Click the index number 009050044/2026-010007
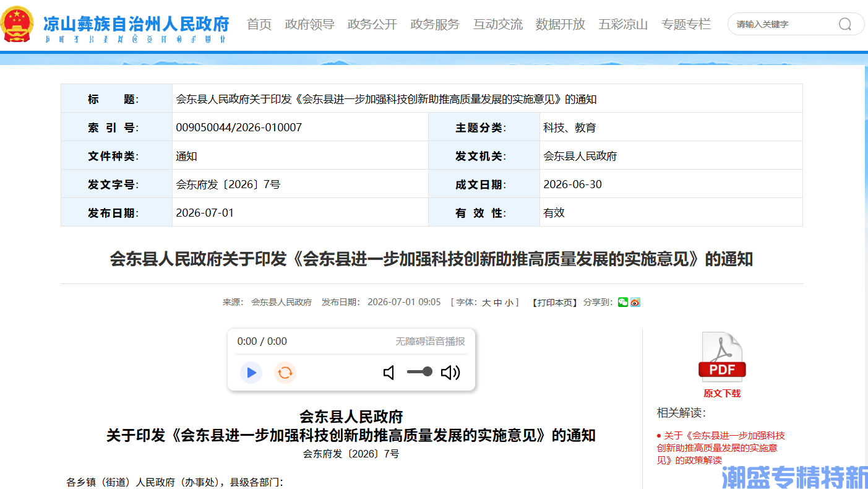 (239, 128)
